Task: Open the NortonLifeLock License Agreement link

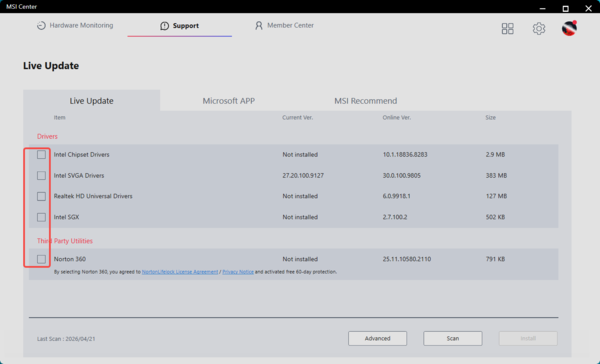Action: 180,272
